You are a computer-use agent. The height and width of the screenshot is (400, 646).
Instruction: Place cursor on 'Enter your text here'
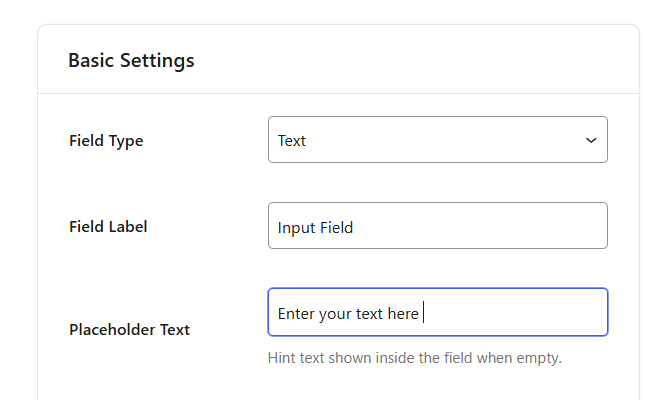point(348,314)
